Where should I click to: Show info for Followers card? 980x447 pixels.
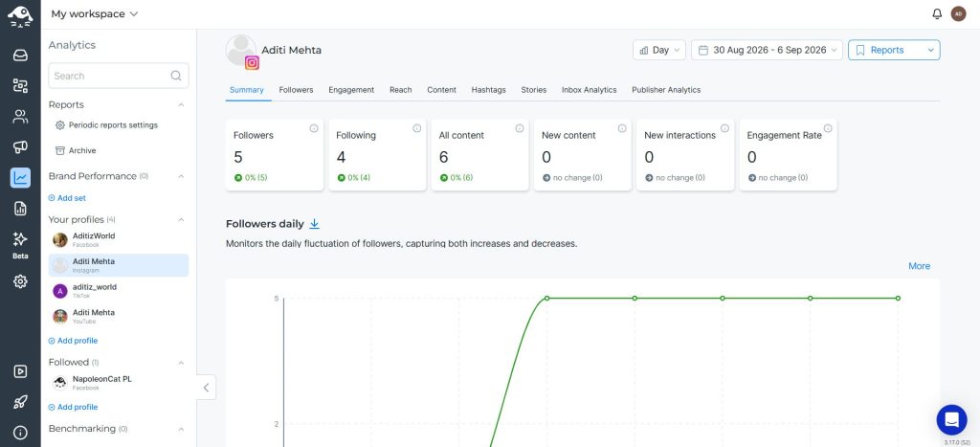[x=314, y=128]
